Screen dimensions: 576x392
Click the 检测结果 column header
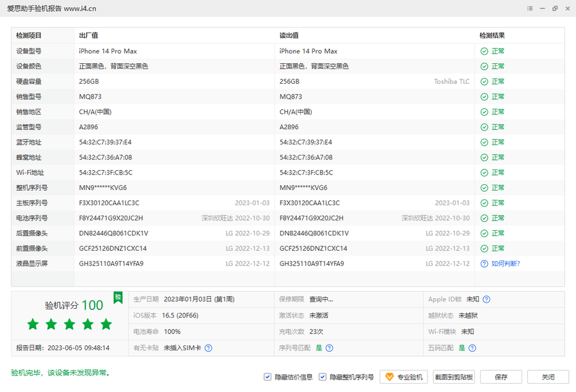(x=492, y=36)
